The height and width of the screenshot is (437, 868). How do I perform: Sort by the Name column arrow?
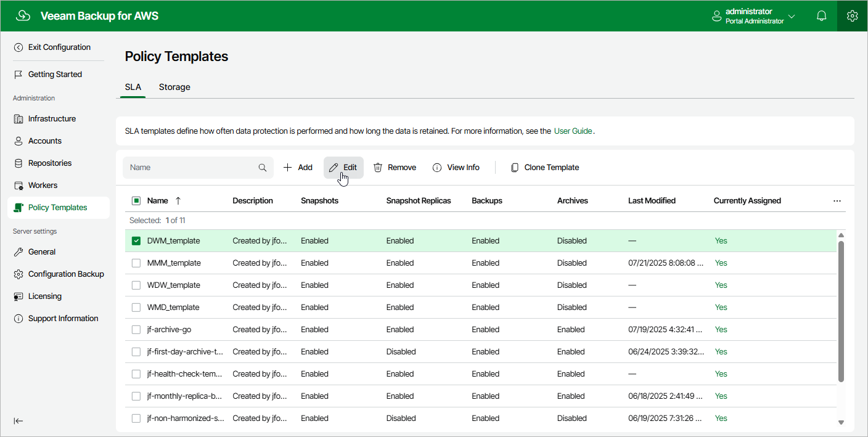[178, 201]
